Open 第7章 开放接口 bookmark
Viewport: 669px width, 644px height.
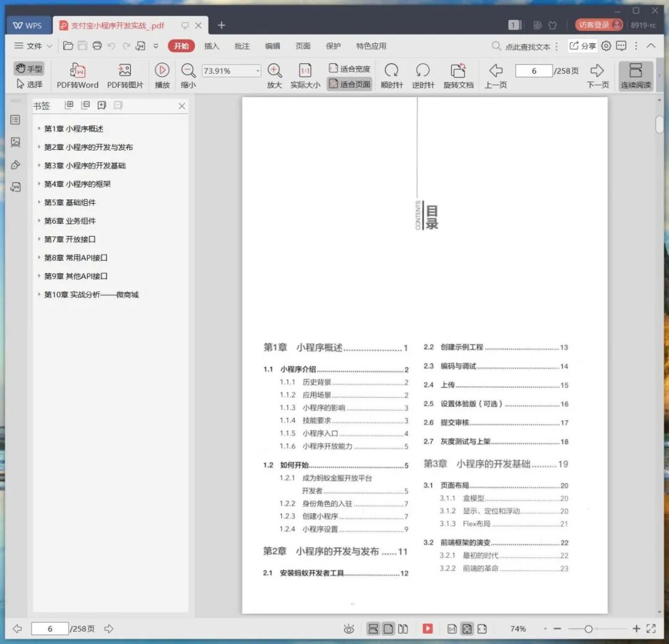click(x=70, y=239)
